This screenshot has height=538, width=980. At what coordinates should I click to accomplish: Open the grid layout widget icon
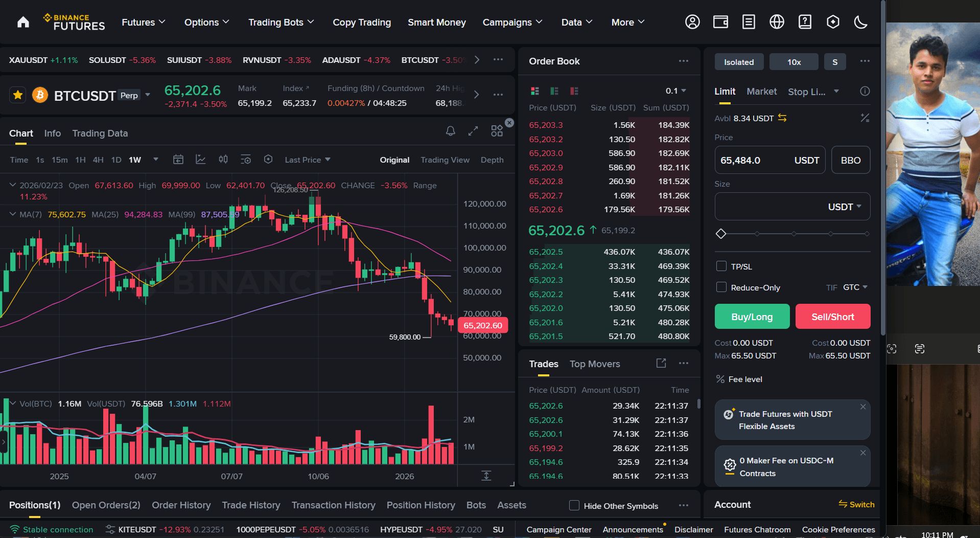click(496, 131)
